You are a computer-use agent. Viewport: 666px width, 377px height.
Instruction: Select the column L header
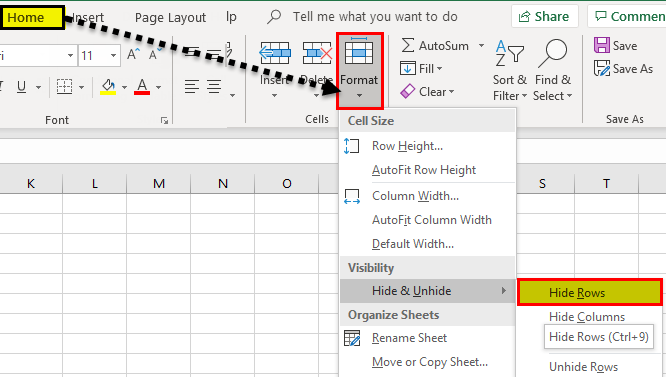point(94,183)
